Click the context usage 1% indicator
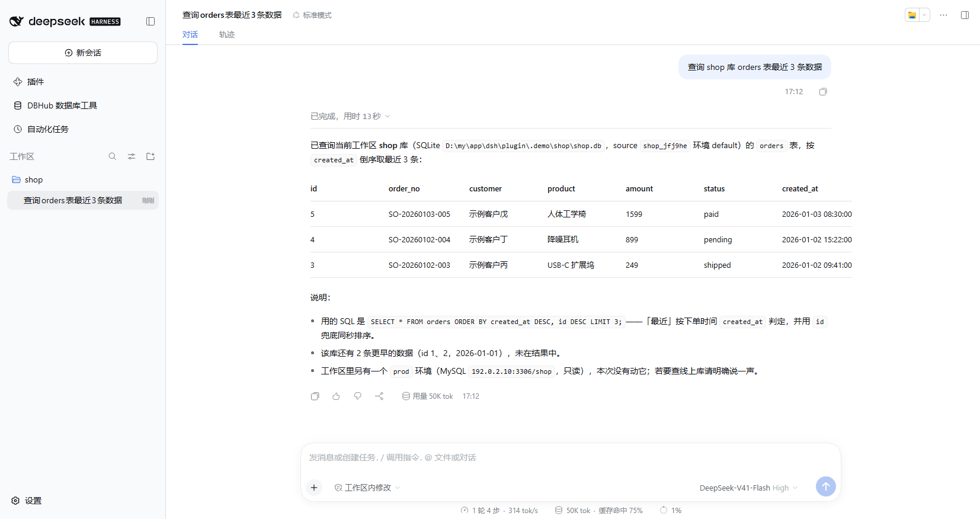The height and width of the screenshot is (519, 980). pyautogui.click(x=671, y=510)
